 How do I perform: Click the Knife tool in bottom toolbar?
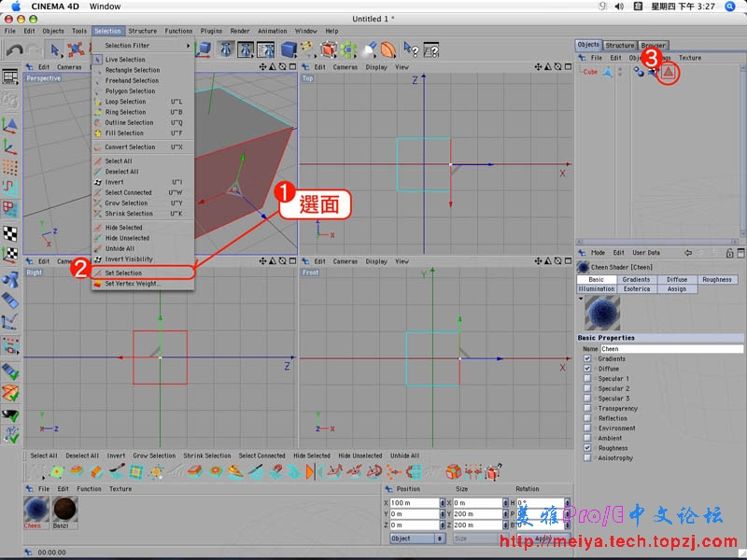256,471
